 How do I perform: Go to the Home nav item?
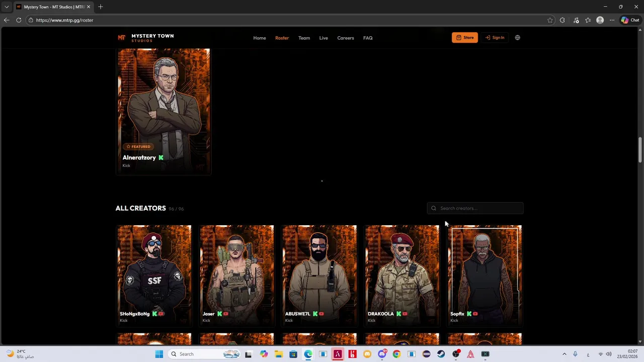[260, 38]
